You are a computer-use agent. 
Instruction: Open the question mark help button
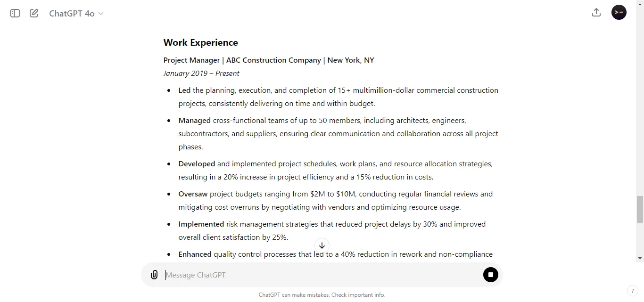[x=632, y=291]
